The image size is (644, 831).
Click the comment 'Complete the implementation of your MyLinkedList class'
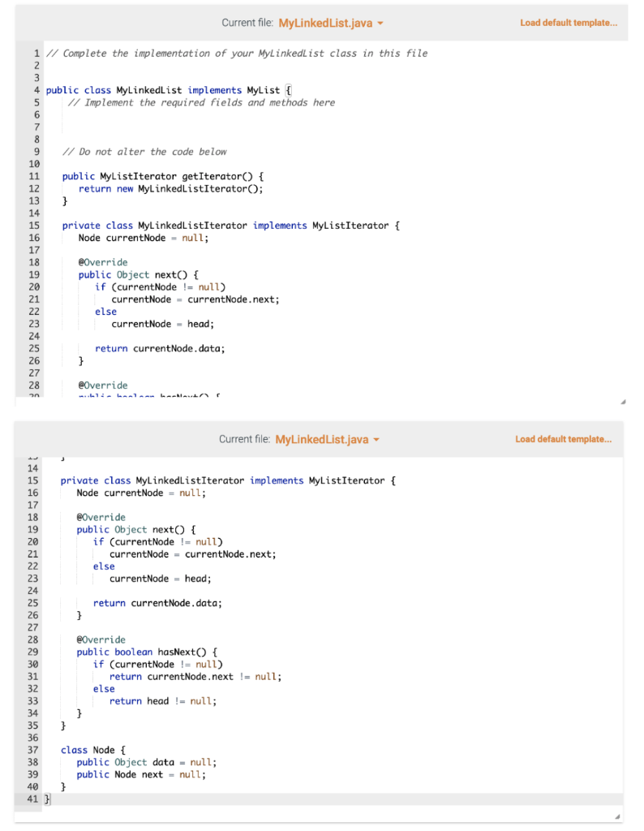tap(237, 54)
